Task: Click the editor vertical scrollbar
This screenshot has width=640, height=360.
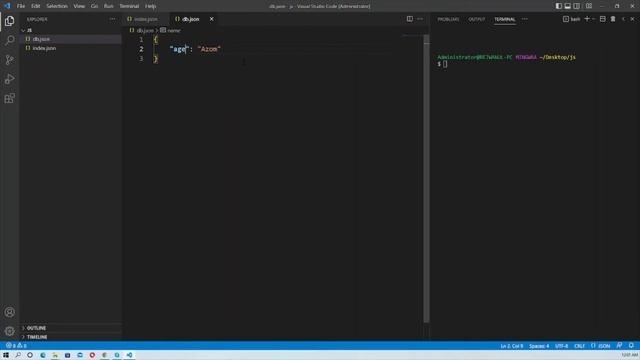Action: point(427,178)
